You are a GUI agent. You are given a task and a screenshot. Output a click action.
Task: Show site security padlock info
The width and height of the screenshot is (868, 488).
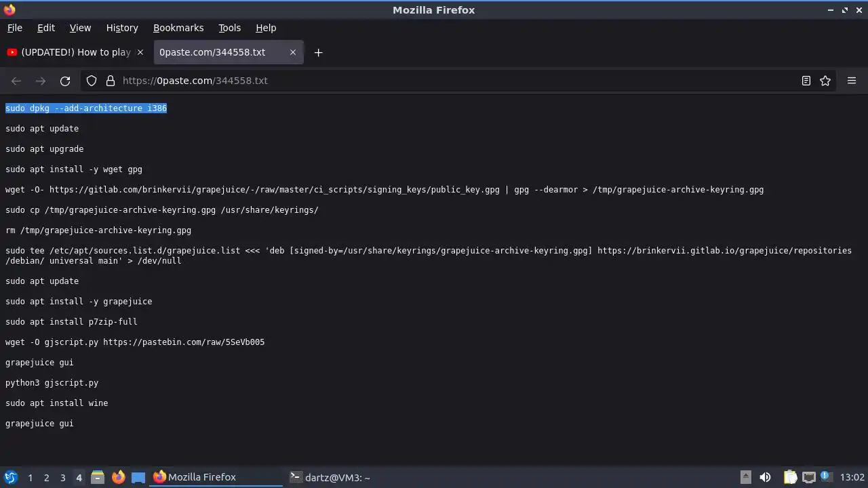pyautogui.click(x=111, y=81)
